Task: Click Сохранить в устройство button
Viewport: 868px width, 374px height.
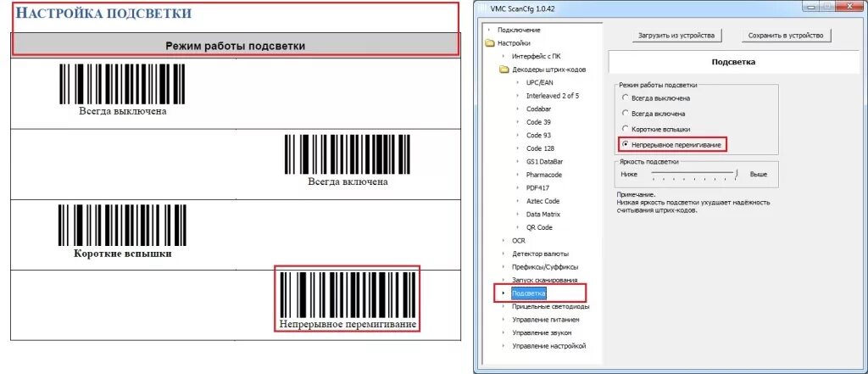Action: click(x=786, y=36)
